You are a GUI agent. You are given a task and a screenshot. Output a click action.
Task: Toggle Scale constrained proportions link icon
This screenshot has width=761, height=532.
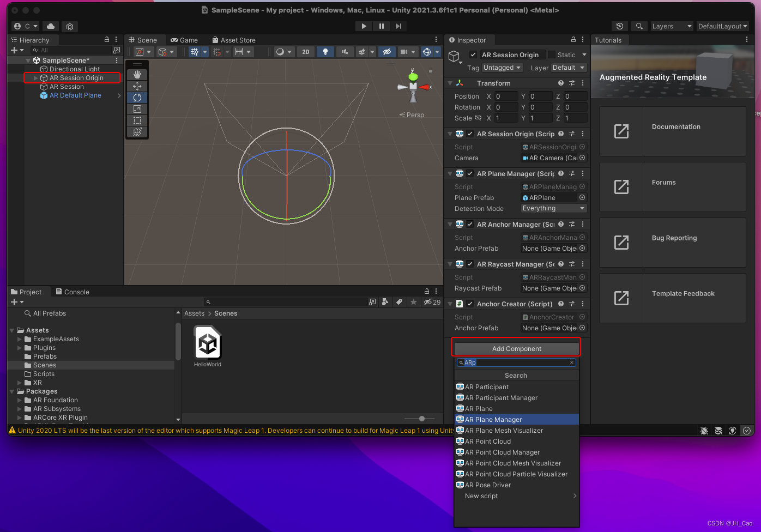click(x=478, y=118)
